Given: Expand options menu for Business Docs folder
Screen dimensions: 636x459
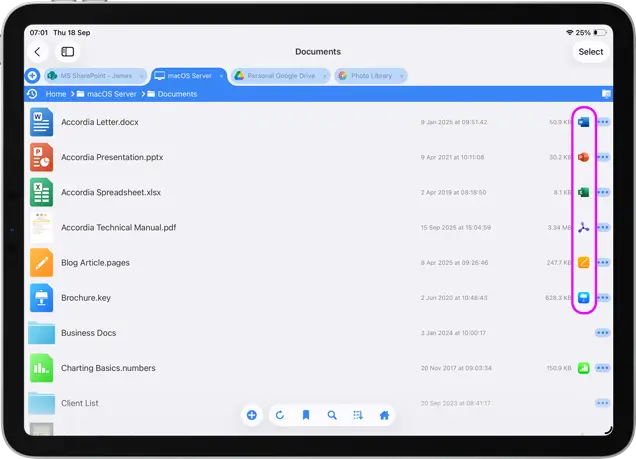Looking at the screenshot, I should (x=603, y=333).
